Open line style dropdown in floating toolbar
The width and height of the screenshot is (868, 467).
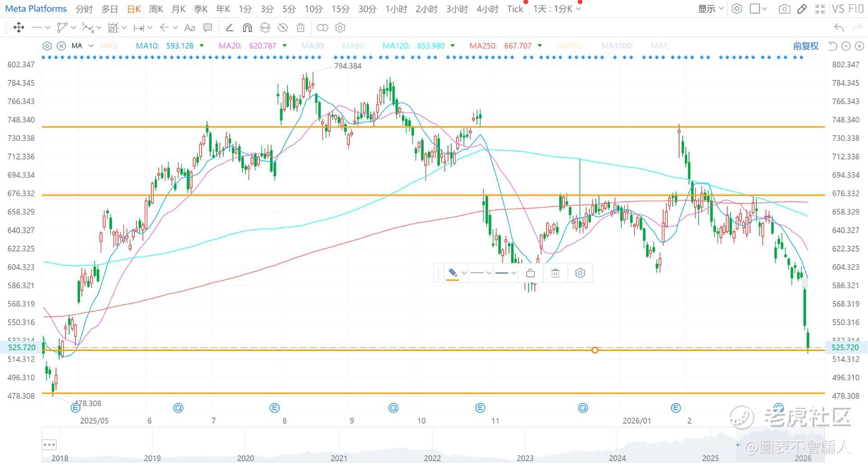(481, 273)
